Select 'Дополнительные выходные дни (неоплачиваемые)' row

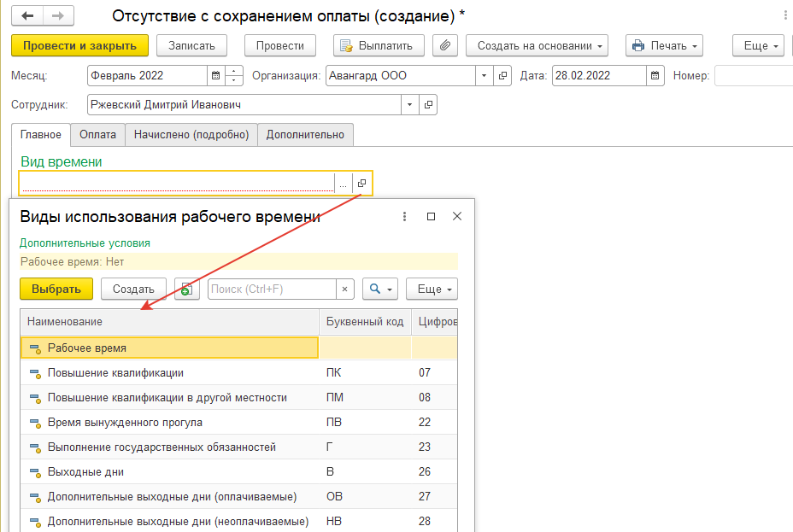coord(238,521)
